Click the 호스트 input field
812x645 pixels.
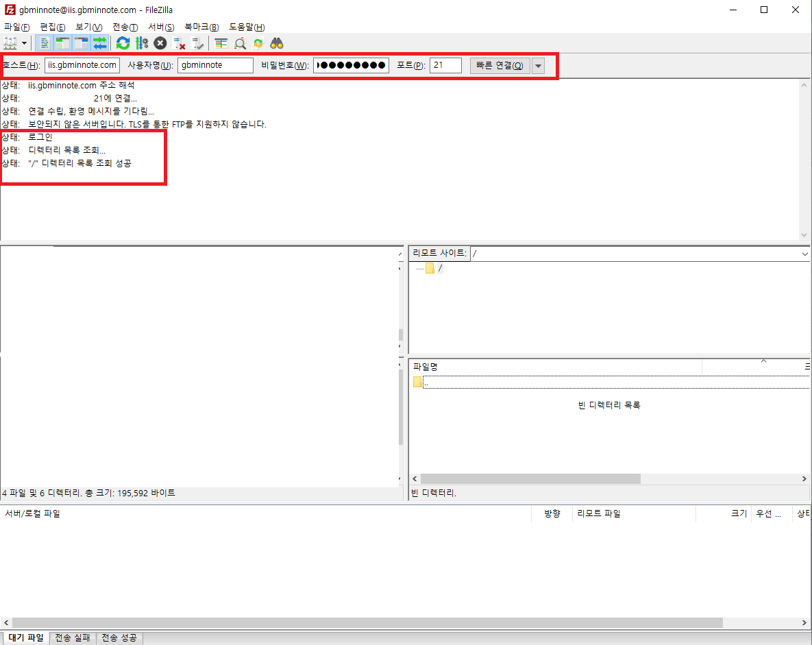coord(82,65)
